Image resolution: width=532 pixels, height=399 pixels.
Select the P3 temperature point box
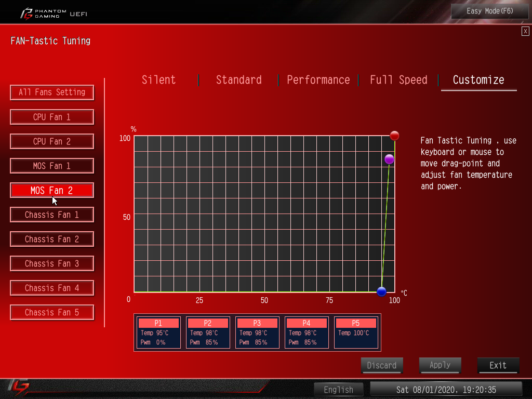point(257,332)
